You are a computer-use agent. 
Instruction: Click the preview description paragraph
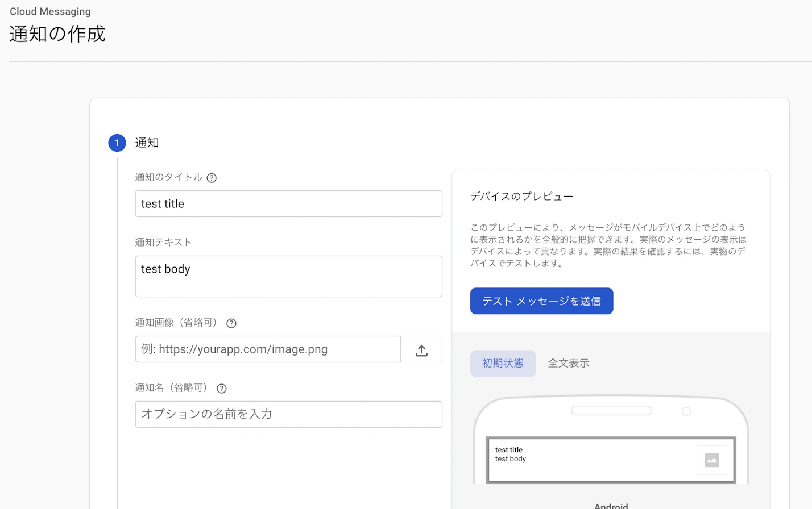click(x=608, y=245)
